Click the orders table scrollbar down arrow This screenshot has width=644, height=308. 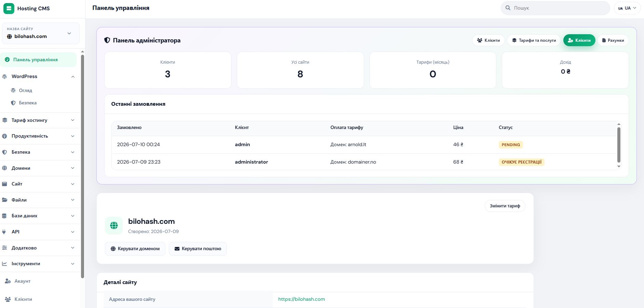(x=619, y=167)
